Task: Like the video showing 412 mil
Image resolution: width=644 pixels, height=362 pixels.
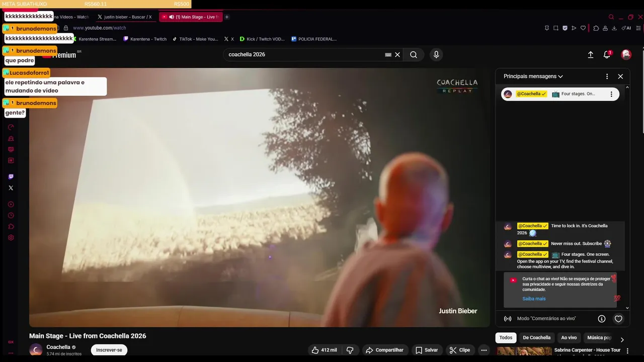Action: pos(324,350)
